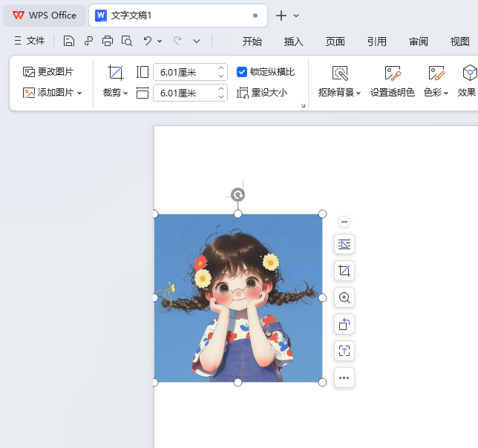The width and height of the screenshot is (478, 448).
Task: Click the zoom preview magnifier icon
Action: coord(344,297)
